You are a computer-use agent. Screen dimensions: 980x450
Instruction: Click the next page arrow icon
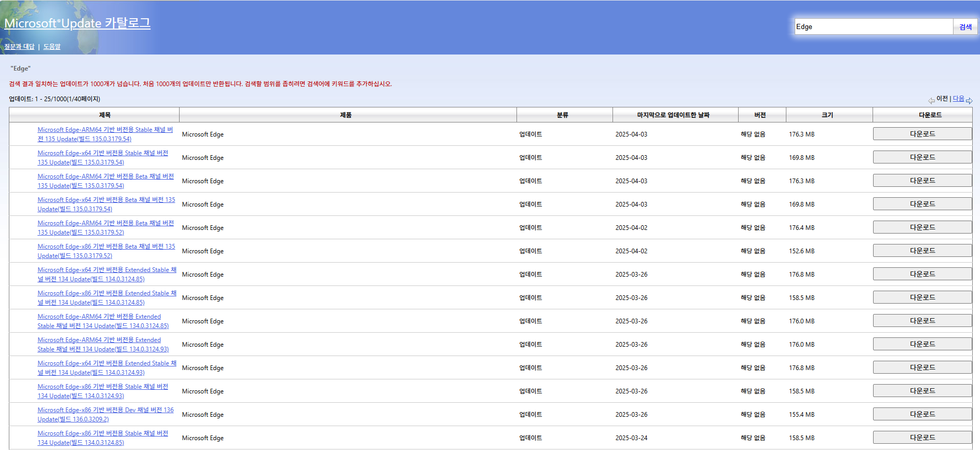(x=969, y=101)
